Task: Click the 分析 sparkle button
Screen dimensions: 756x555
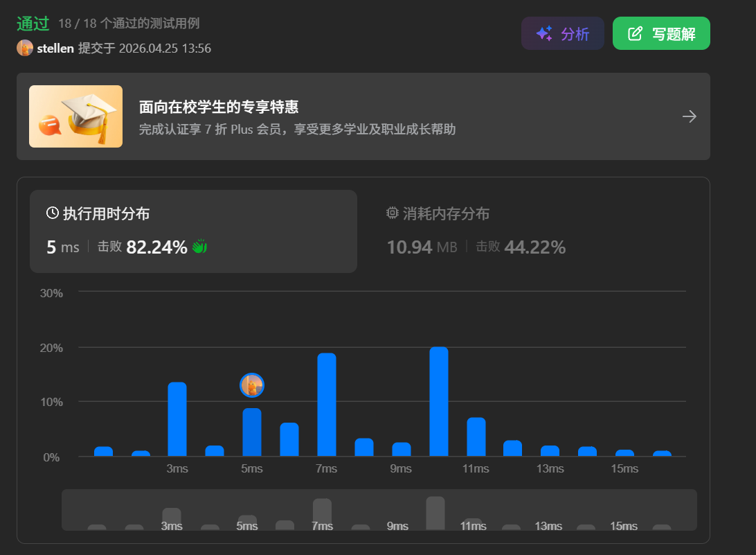Action: point(562,33)
